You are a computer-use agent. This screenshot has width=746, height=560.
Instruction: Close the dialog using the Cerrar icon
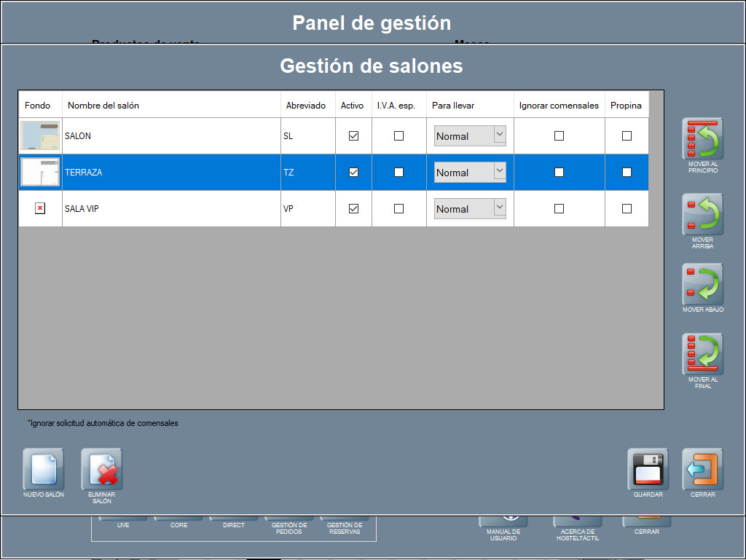(702, 469)
